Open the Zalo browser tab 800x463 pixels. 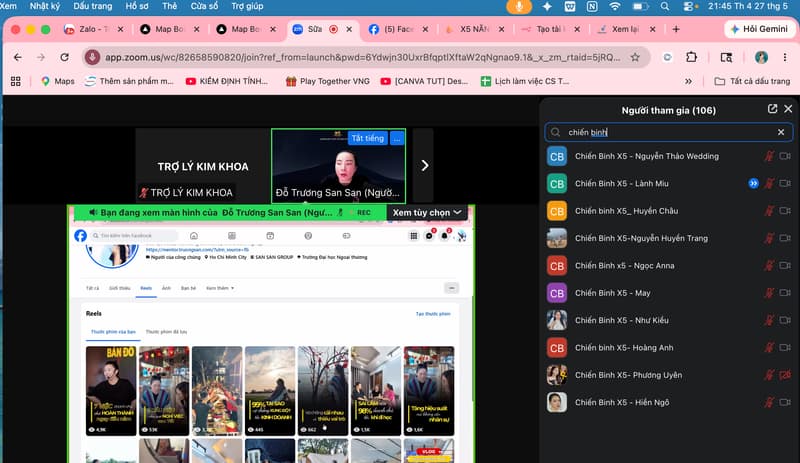pos(93,29)
